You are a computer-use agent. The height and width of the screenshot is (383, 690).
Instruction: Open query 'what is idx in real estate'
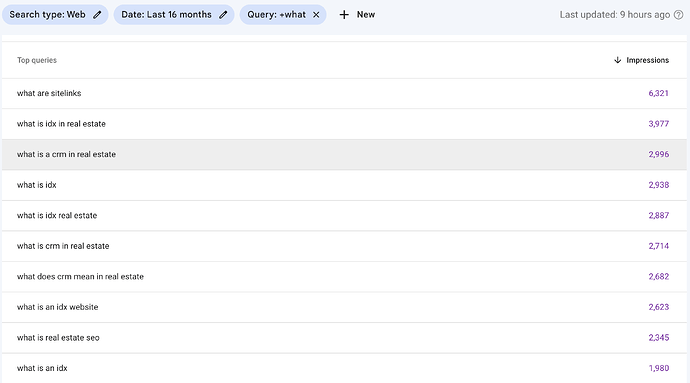click(344, 124)
